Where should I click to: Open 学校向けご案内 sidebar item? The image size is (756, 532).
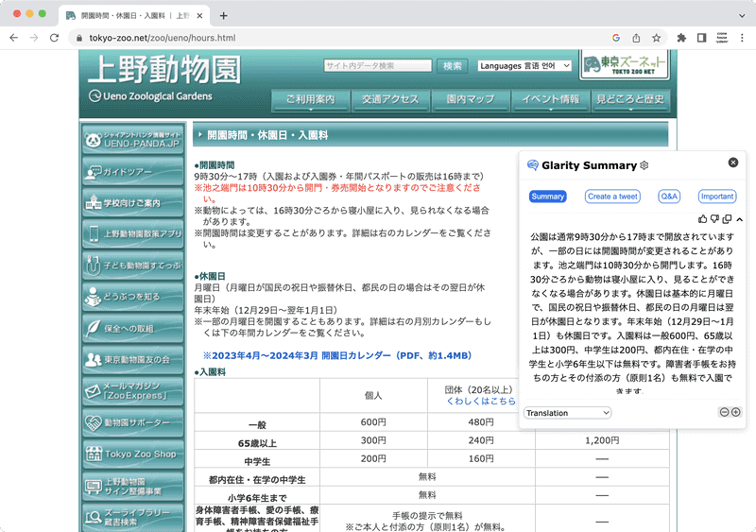(x=132, y=202)
